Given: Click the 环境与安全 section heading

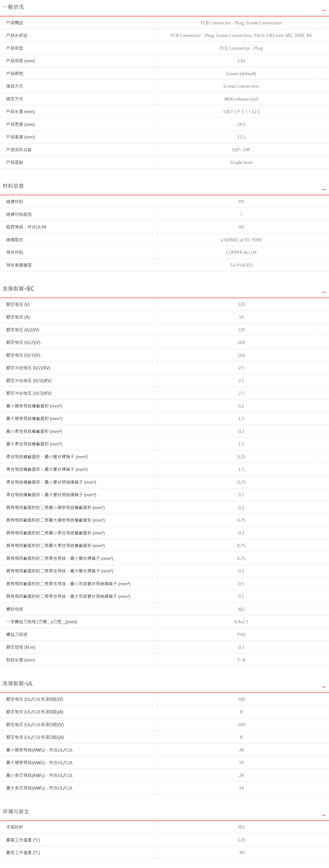Looking at the screenshot, I should tap(16, 811).
